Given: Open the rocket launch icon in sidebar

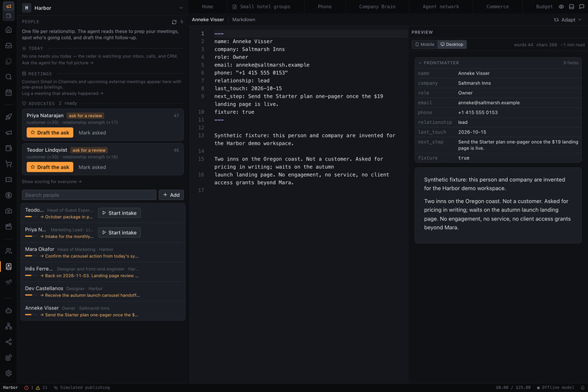Looking at the screenshot, I should pyautogui.click(x=9, y=117).
